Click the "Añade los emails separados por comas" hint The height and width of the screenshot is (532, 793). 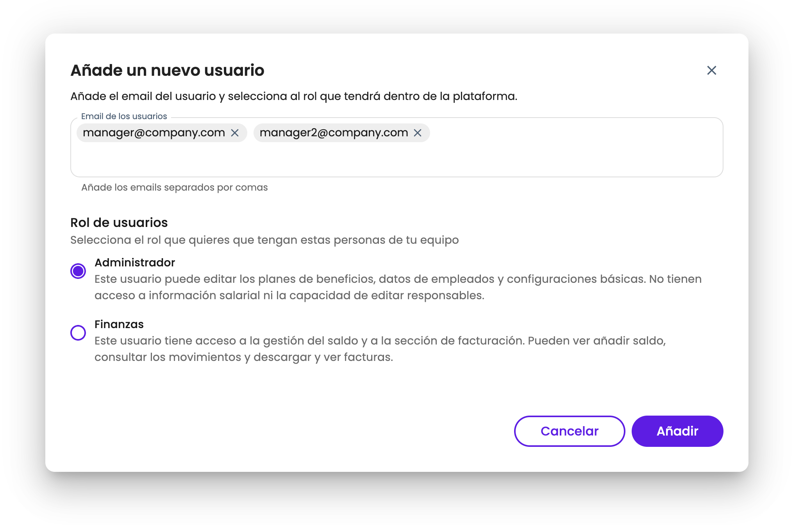click(x=174, y=187)
